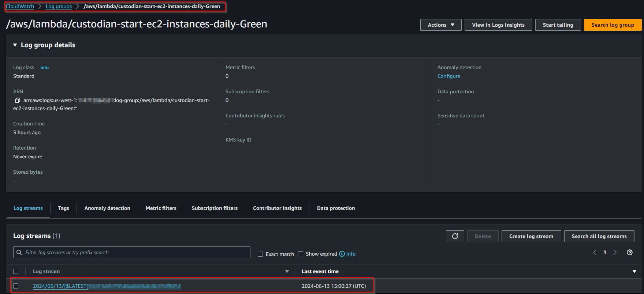Image resolution: width=644 pixels, height=294 pixels.
Task: Toggle the Exact match checkbox
Action: (260, 254)
